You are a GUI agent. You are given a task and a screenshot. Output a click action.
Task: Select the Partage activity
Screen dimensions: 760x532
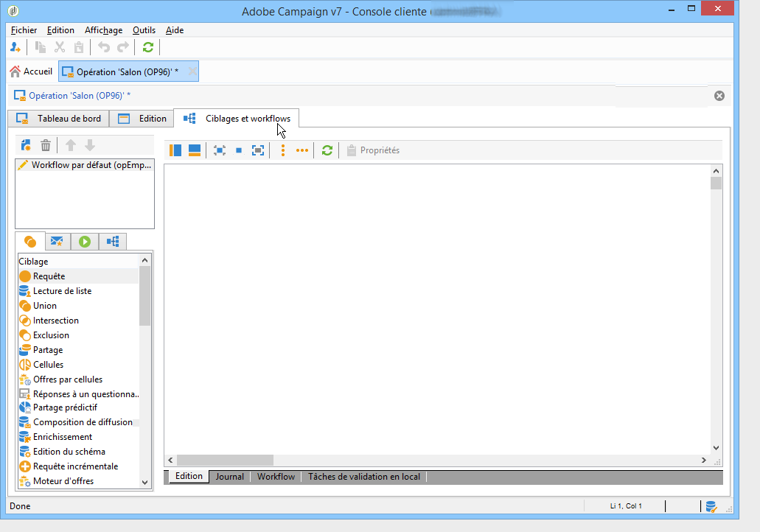[x=79, y=350]
